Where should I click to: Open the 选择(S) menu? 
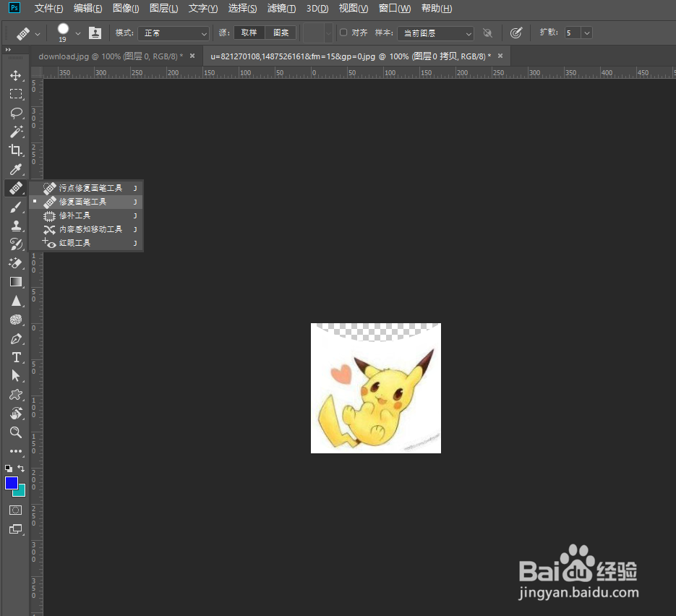(242, 8)
